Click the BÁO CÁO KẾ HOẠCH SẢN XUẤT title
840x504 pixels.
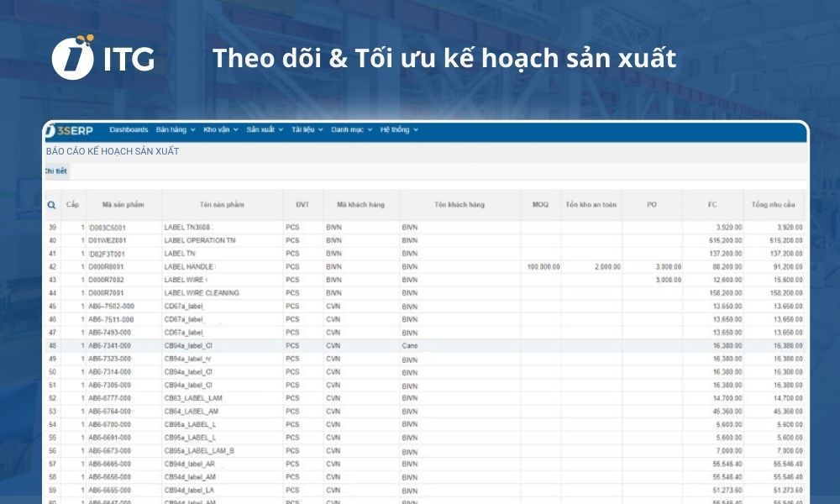[x=113, y=151]
